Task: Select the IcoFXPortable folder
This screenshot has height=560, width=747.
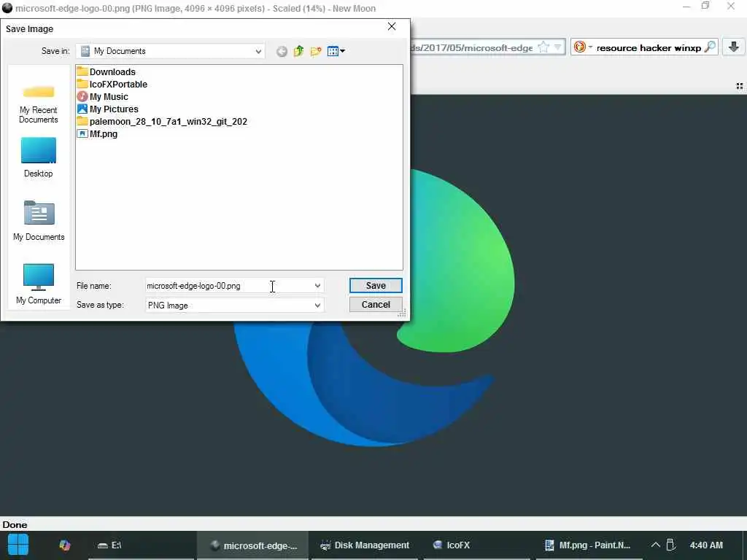Action: tap(112, 85)
